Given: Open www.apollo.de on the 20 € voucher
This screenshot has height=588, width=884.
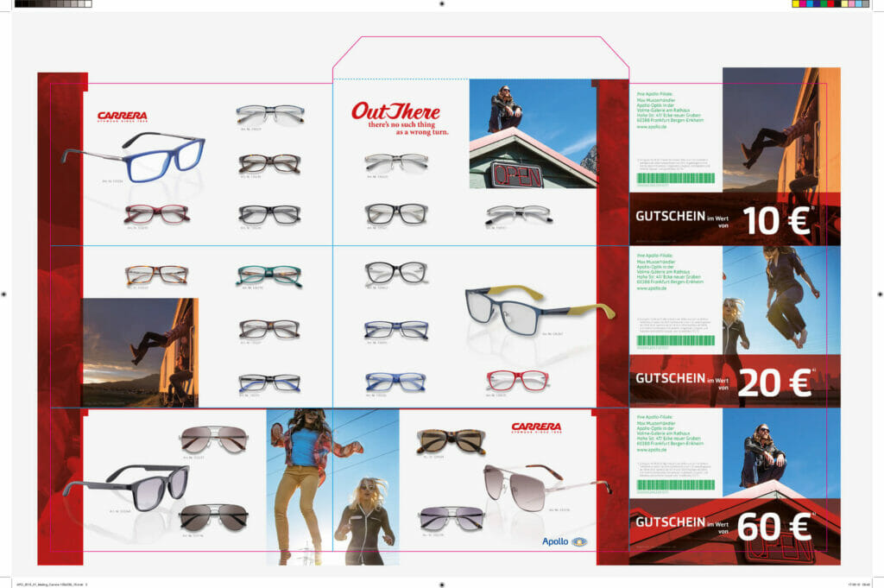Looking at the screenshot, I should click(652, 288).
